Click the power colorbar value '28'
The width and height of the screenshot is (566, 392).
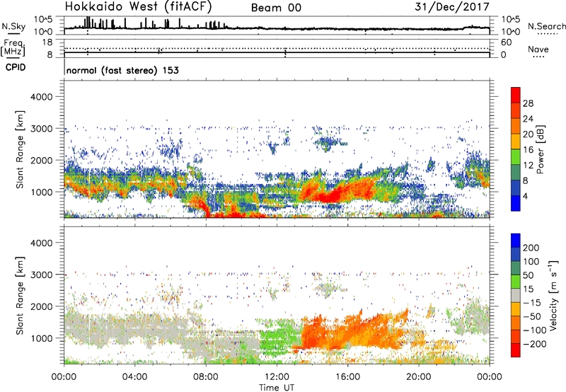(x=528, y=103)
